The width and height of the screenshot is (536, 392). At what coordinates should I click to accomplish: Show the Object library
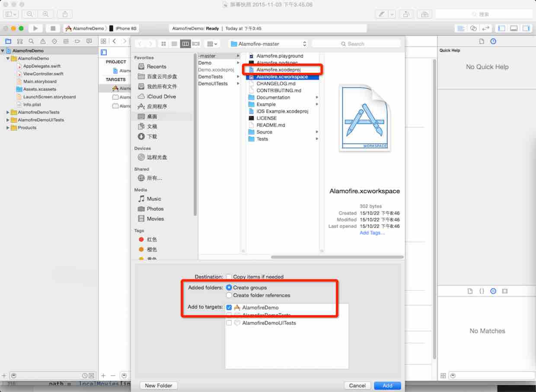click(493, 291)
